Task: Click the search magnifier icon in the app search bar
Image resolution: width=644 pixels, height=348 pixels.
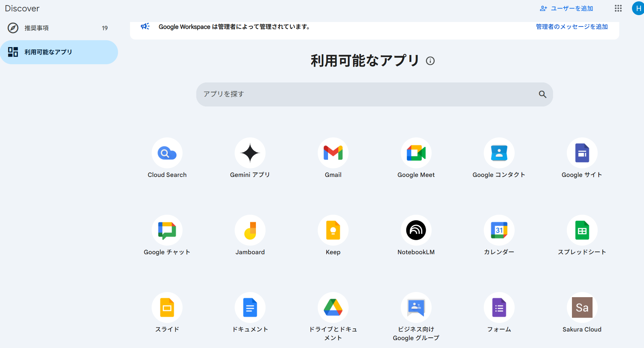Action: [542, 94]
